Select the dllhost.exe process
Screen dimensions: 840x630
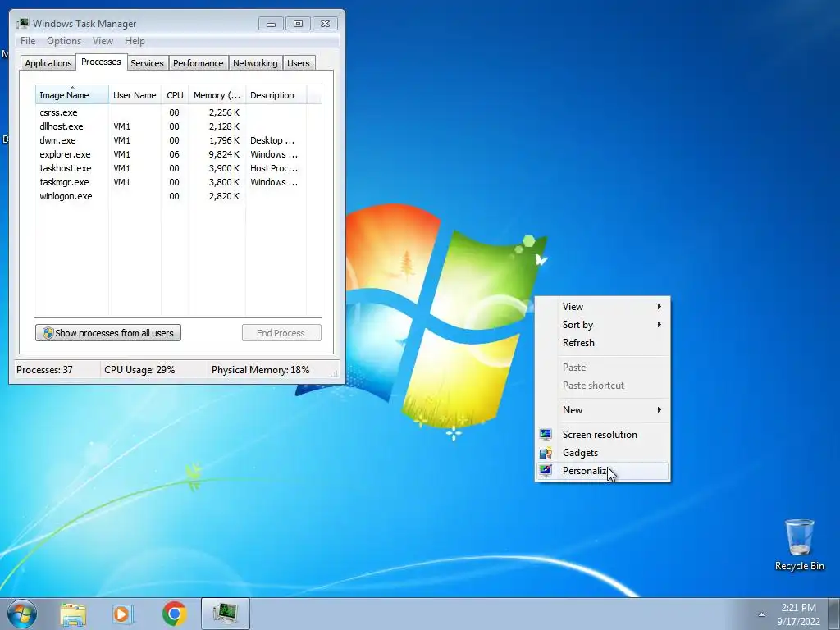click(x=171, y=126)
